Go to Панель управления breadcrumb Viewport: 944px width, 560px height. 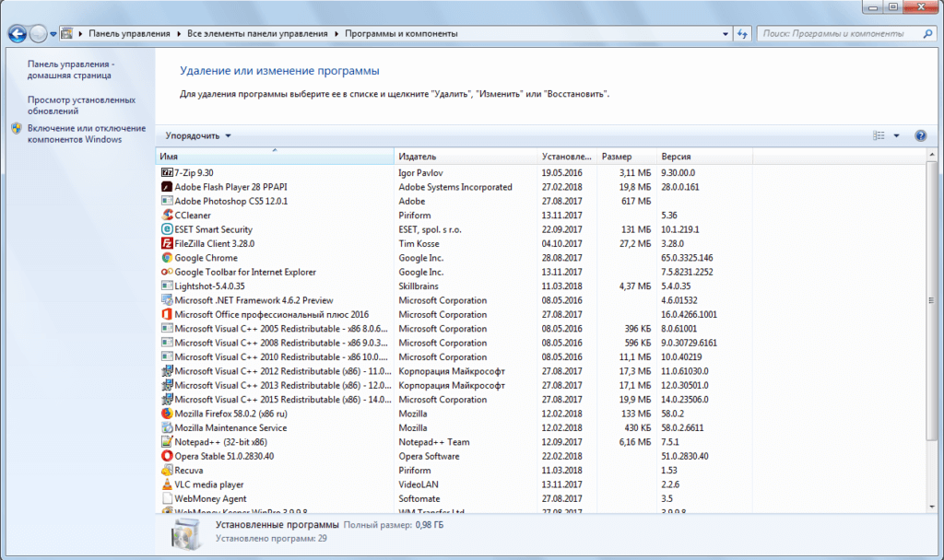coord(129,34)
